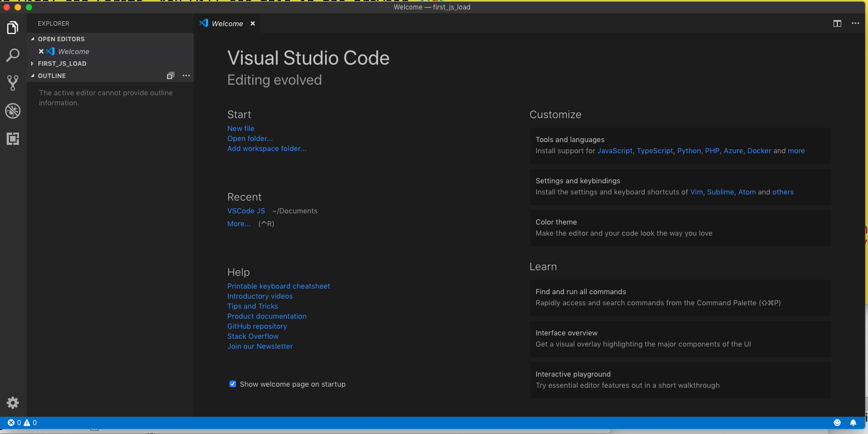Image resolution: width=868 pixels, height=434 pixels.
Task: Open the Source Control view
Action: (x=13, y=83)
